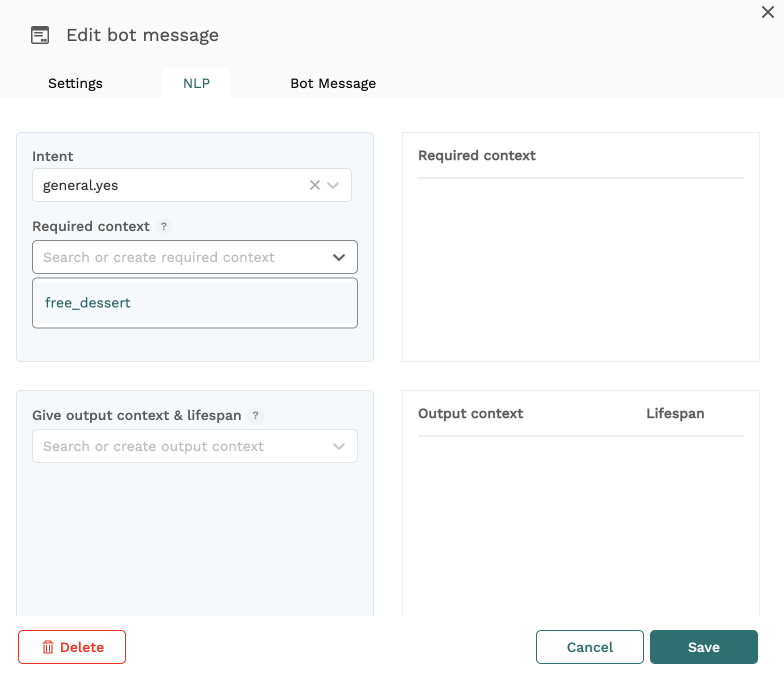Clear the general.yes intent selection
784x675 pixels.
(314, 185)
